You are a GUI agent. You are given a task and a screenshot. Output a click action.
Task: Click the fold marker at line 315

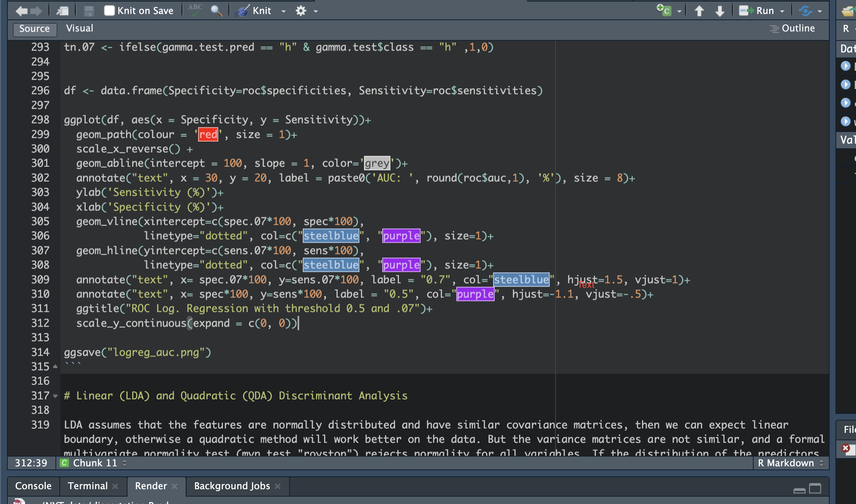55,366
